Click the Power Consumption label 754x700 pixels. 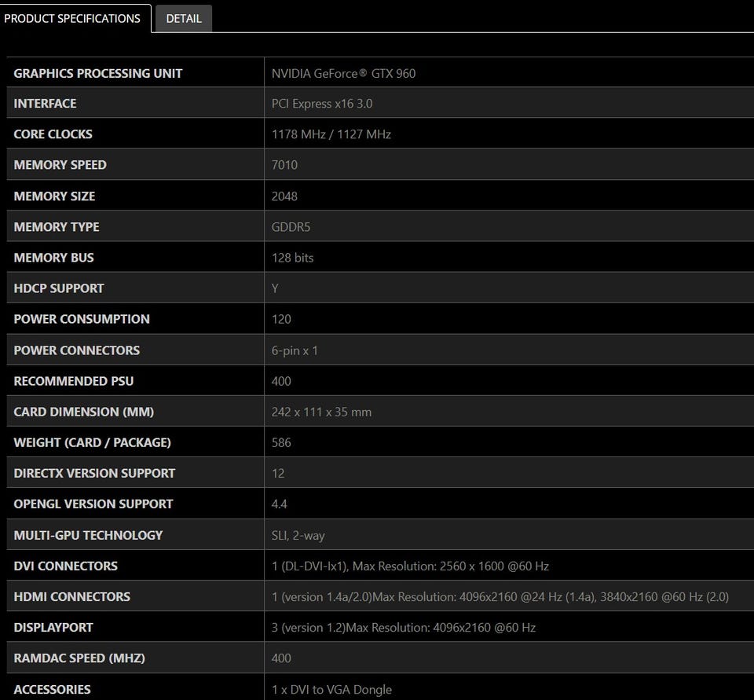click(82, 320)
